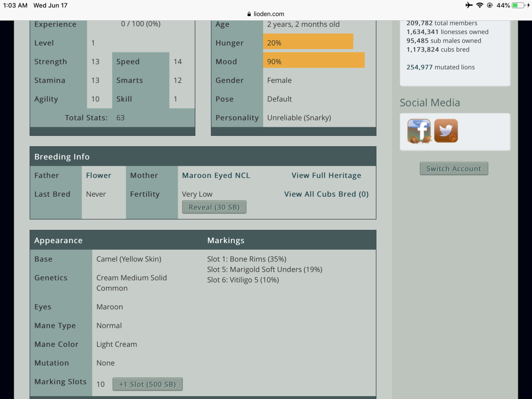Select the mane type value Normal
Image resolution: width=532 pixels, height=399 pixels.
(109, 325)
